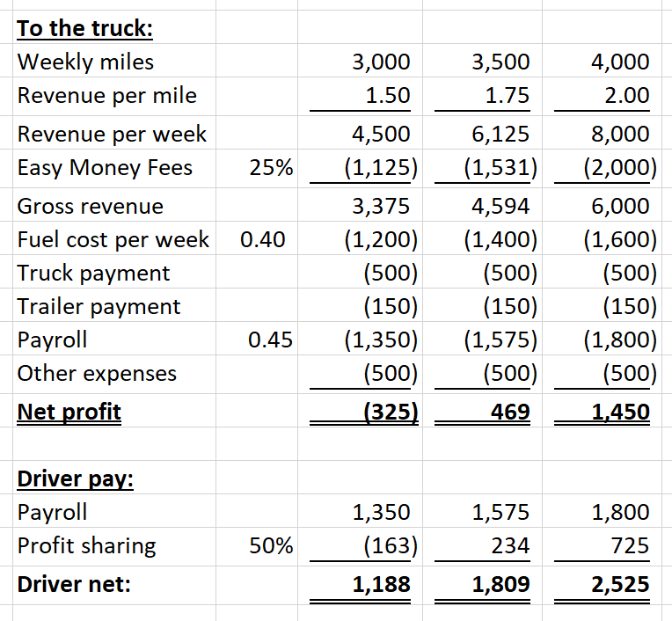Click the 'Net profit' label

click(x=69, y=412)
